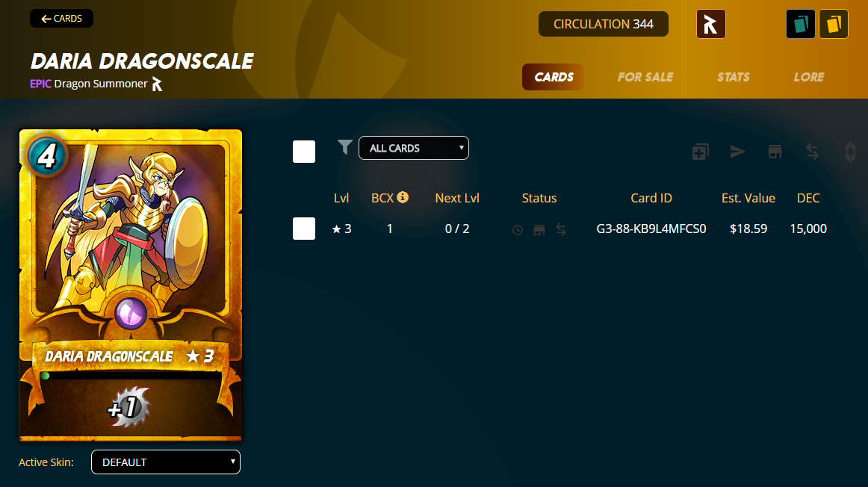Screen dimensions: 868x487
Task: Click the BCX info icon
Action: pyautogui.click(x=403, y=197)
